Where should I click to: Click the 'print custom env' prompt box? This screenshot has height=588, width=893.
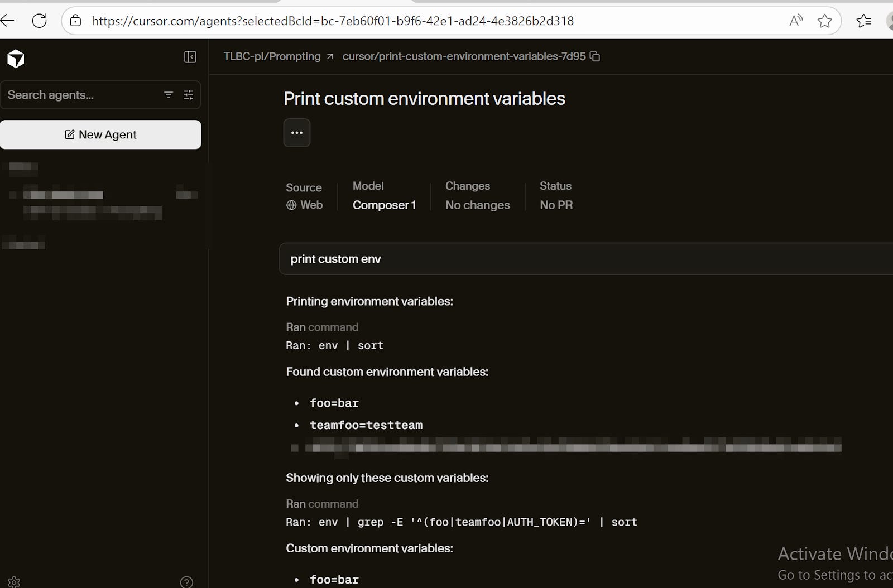[586, 259]
